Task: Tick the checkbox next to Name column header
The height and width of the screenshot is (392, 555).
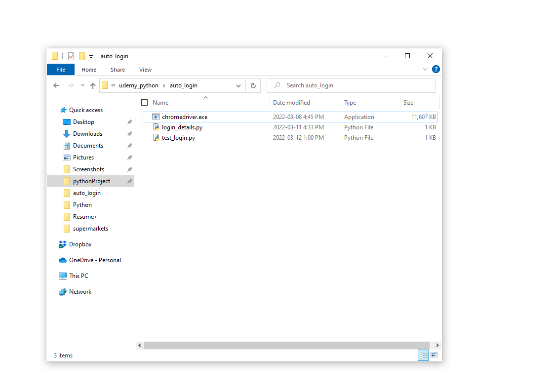Action: coord(144,102)
